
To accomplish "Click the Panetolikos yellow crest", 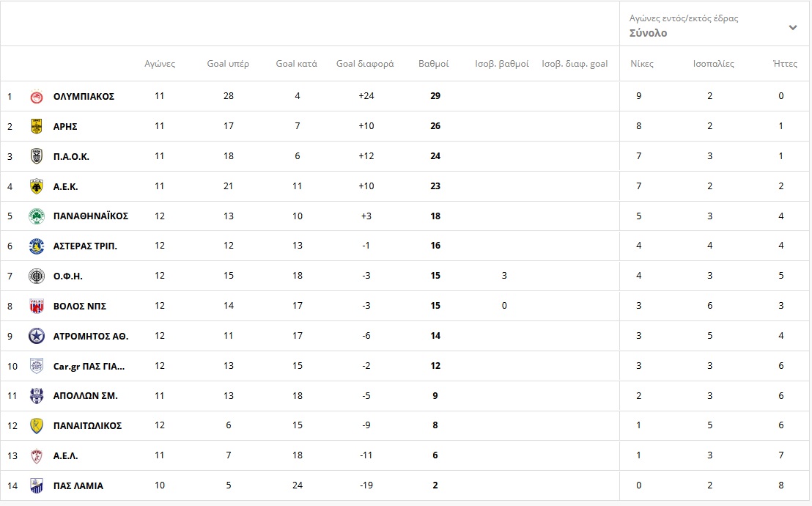I will click(x=36, y=425).
